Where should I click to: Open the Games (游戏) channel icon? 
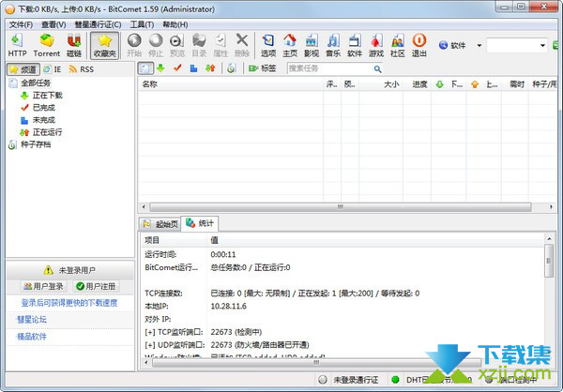click(x=376, y=45)
